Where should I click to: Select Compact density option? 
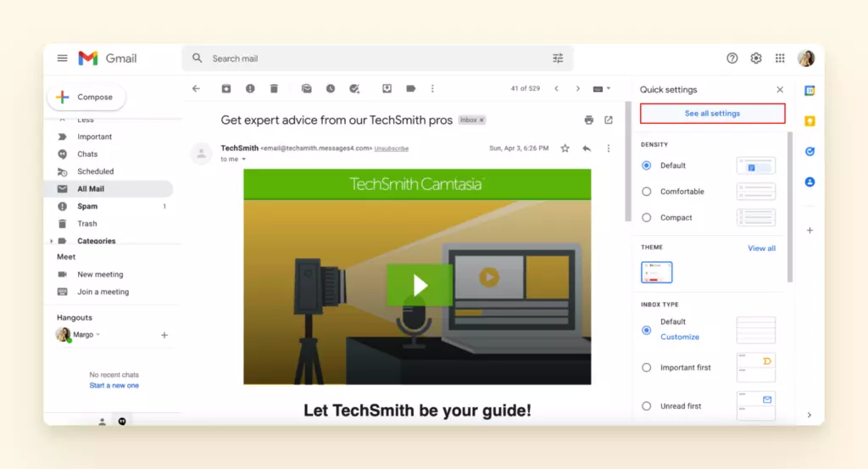pyautogui.click(x=646, y=218)
